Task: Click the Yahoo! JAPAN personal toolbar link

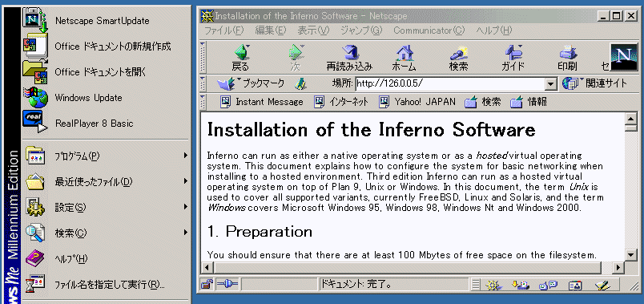Action: tap(417, 102)
